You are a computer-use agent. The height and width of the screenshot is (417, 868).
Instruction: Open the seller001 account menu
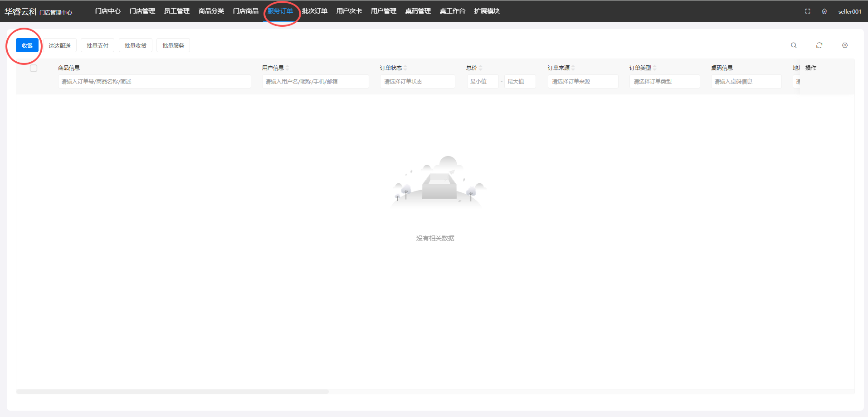click(849, 11)
